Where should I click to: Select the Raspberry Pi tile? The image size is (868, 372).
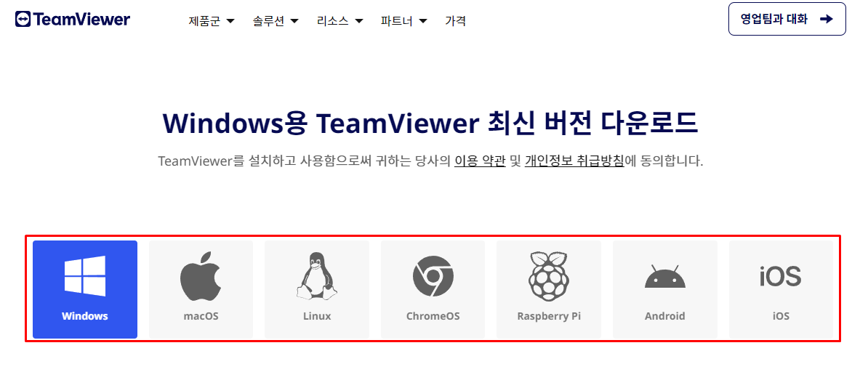point(549,289)
